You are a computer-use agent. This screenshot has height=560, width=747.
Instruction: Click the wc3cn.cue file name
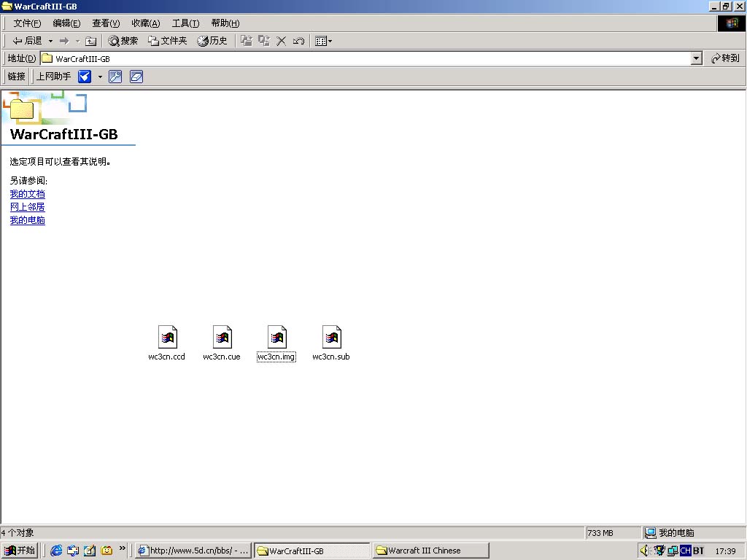(222, 357)
